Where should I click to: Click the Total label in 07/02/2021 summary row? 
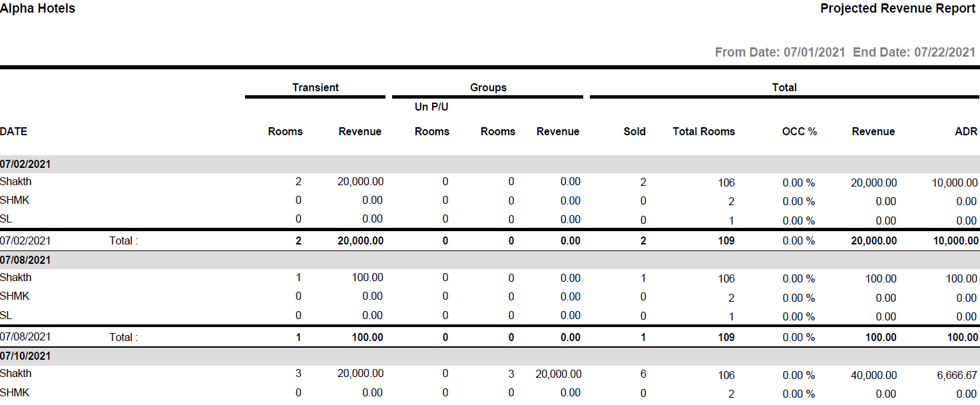pyautogui.click(x=123, y=240)
